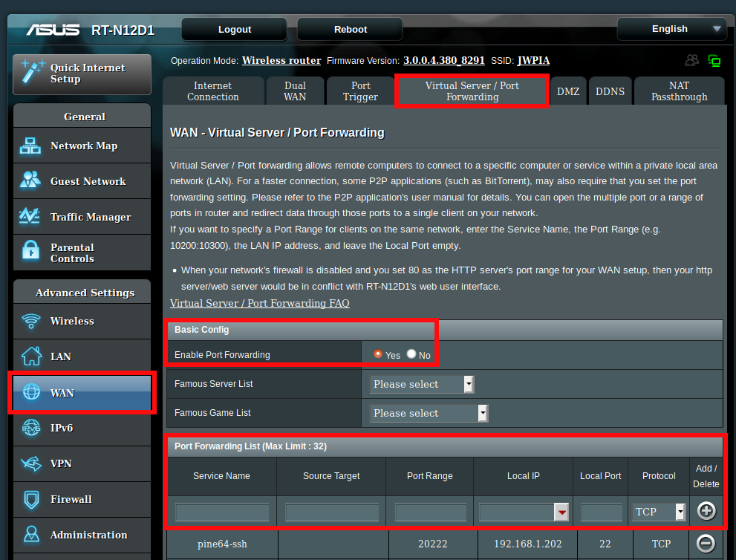Open Administration menu item
This screenshot has width=736, height=560.
(x=82, y=535)
